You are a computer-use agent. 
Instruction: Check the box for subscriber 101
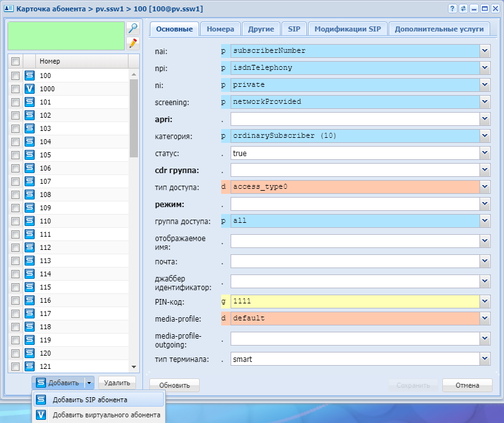tap(16, 102)
